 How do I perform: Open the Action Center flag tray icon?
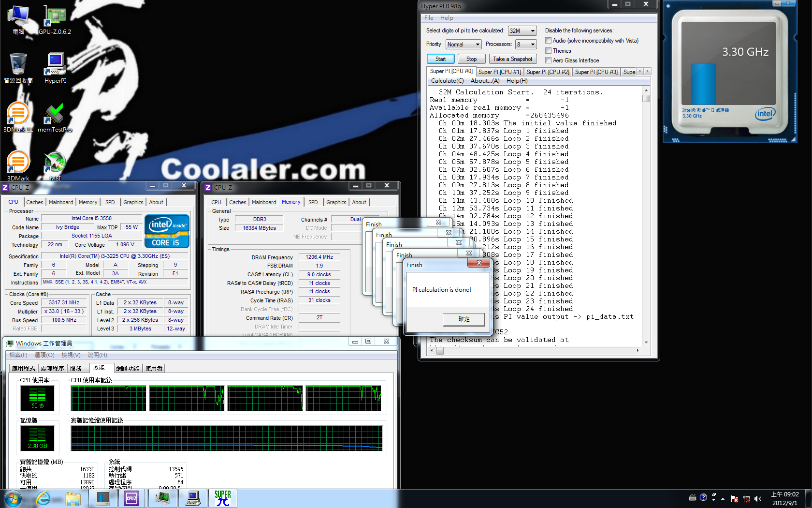pyautogui.click(x=735, y=499)
